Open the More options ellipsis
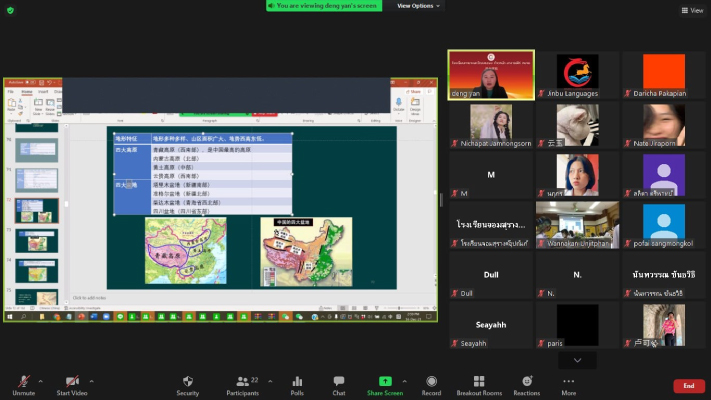The height and width of the screenshot is (400, 711). pyautogui.click(x=568, y=384)
